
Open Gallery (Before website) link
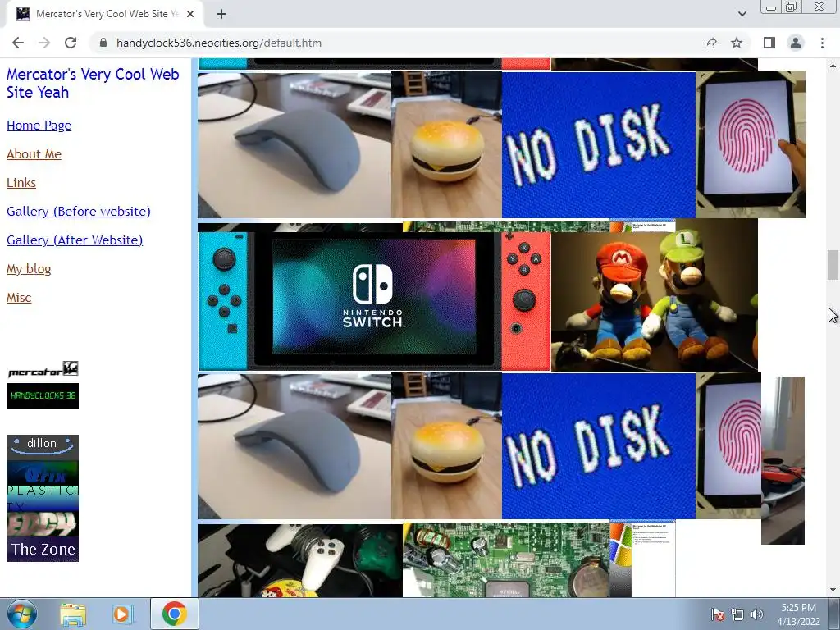pos(78,212)
